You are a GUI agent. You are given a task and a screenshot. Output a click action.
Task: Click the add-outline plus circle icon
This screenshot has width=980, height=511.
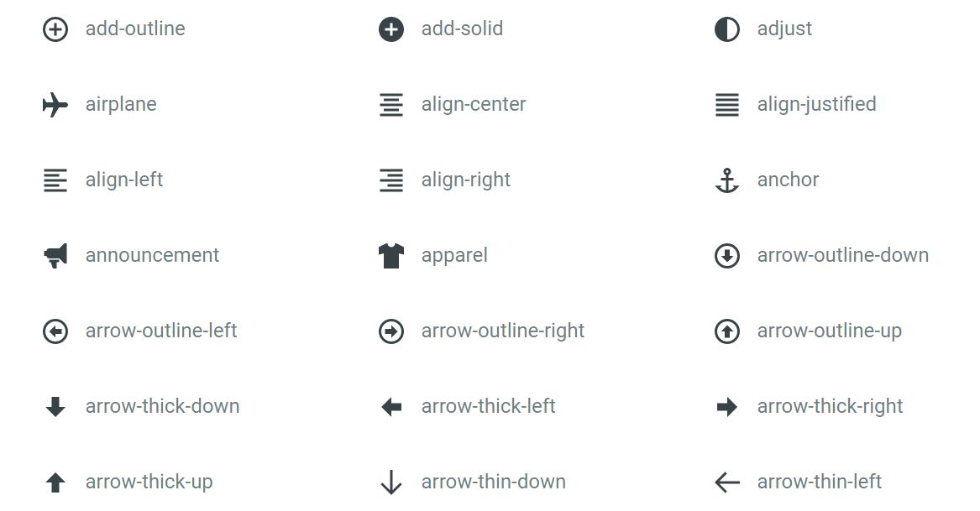tap(55, 29)
